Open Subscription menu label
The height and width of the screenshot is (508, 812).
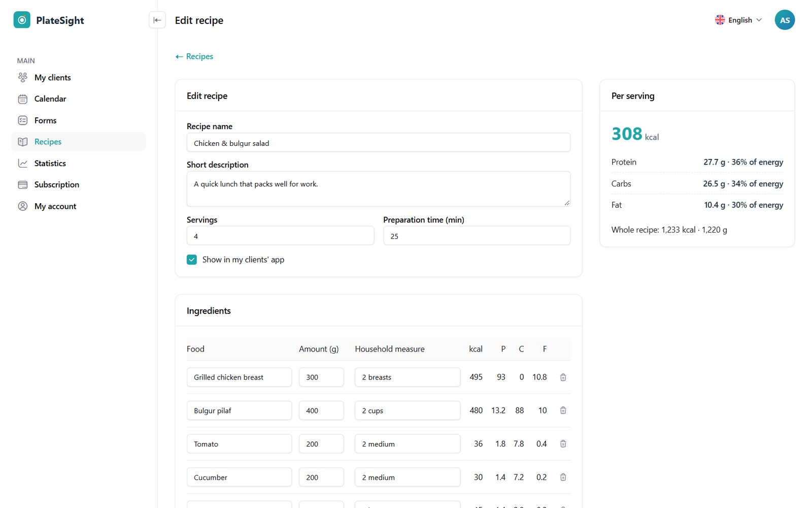(57, 184)
